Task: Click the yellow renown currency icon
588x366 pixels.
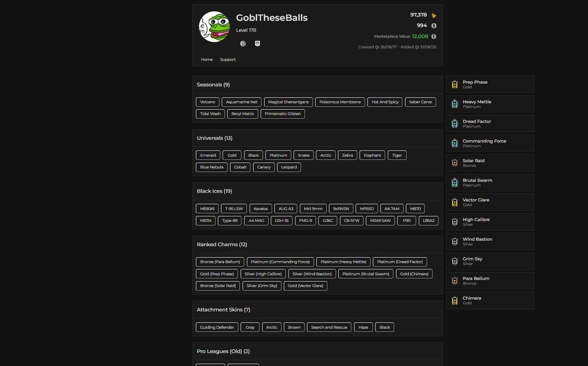Action: pos(434,15)
